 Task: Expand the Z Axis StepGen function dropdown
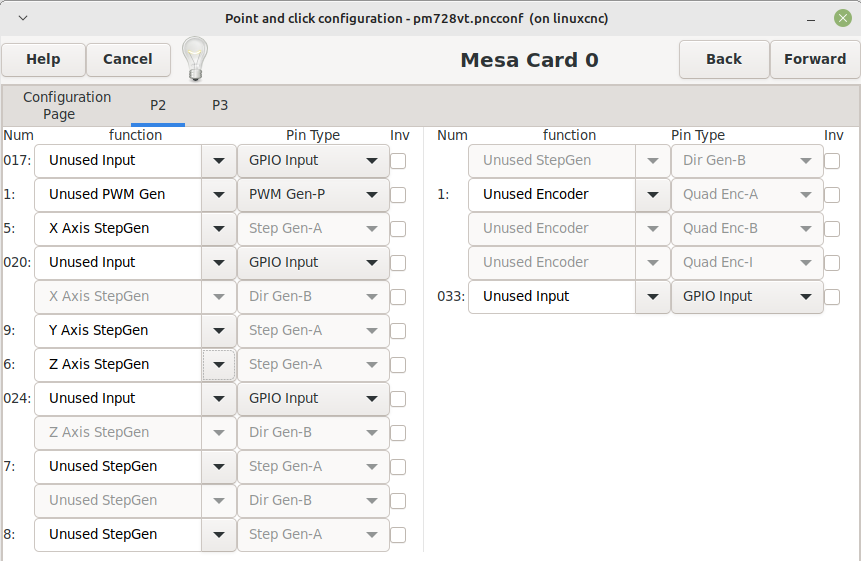point(219,364)
